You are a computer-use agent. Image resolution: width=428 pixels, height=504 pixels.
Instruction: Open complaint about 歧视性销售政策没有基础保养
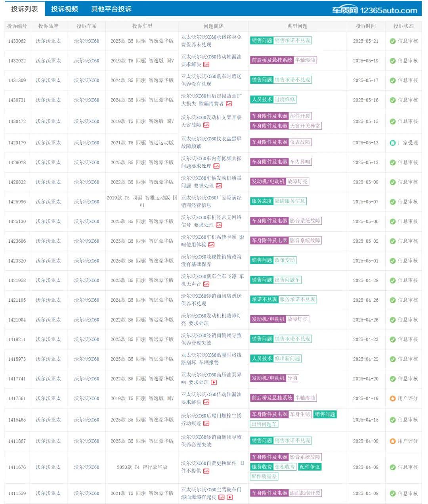click(x=211, y=261)
